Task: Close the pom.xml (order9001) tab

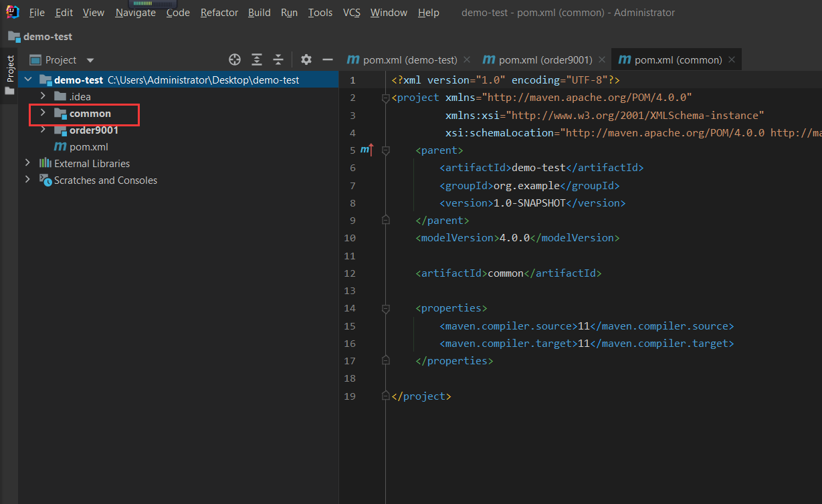Action: tap(602, 59)
